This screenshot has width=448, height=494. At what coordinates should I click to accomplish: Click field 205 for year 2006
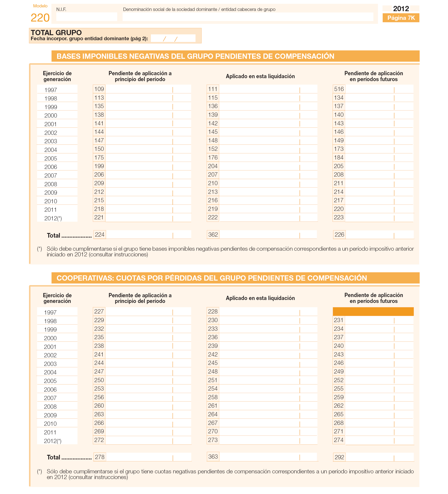[379, 166]
